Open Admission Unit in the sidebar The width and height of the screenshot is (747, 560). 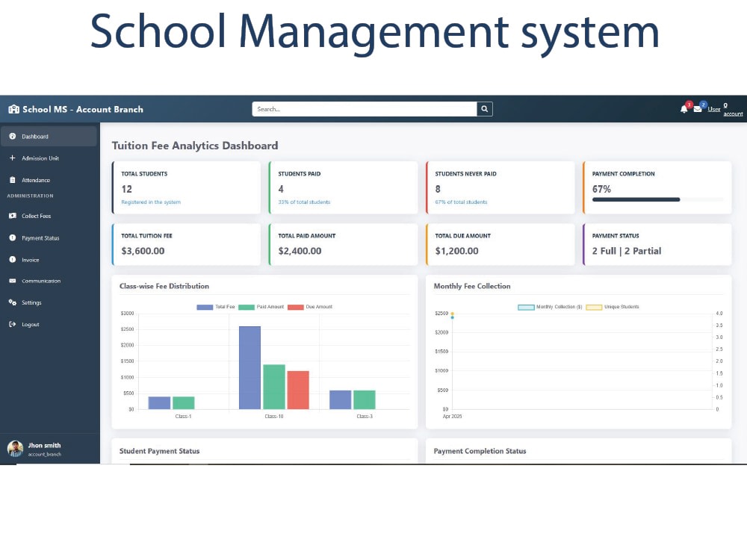[x=49, y=158]
